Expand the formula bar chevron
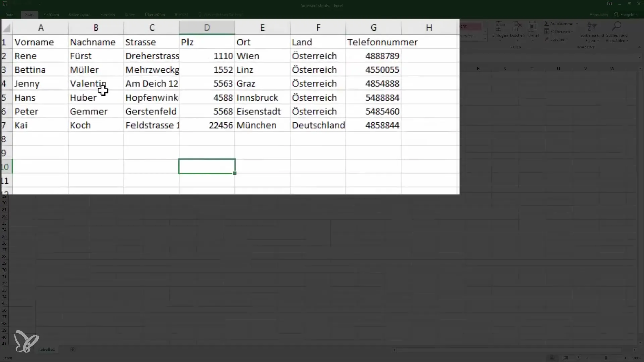644x362 pixels. [x=639, y=57]
